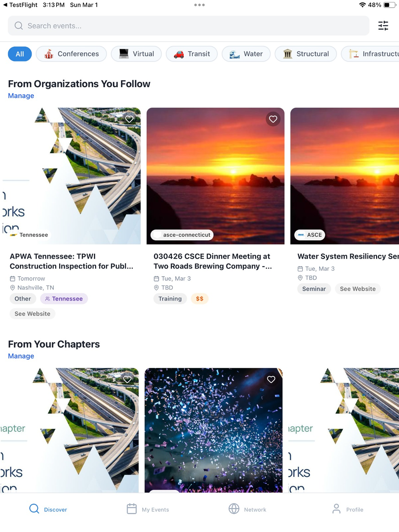Tap the Infrastructure category chip
Screen dimensions: 399x532
click(373, 54)
